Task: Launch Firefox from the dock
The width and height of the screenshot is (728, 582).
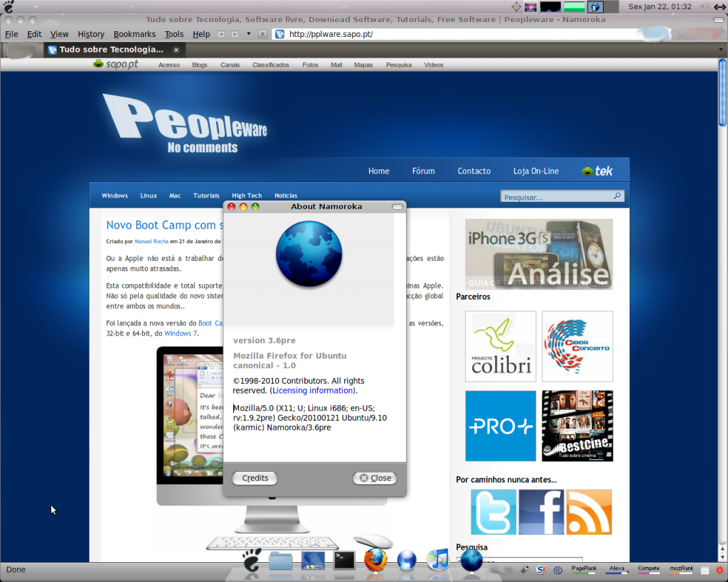Action: [x=375, y=560]
